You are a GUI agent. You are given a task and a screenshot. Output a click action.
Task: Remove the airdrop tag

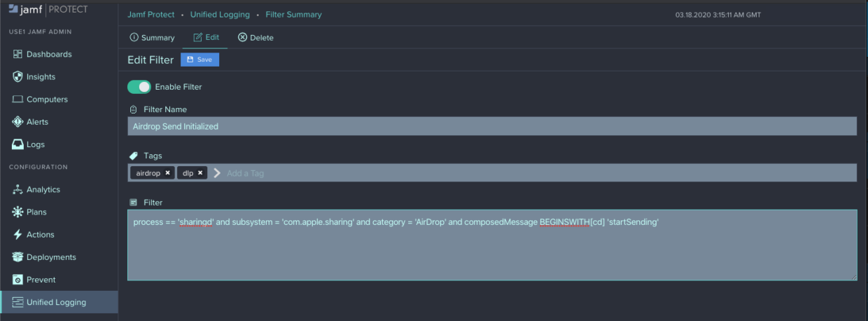[x=167, y=172]
